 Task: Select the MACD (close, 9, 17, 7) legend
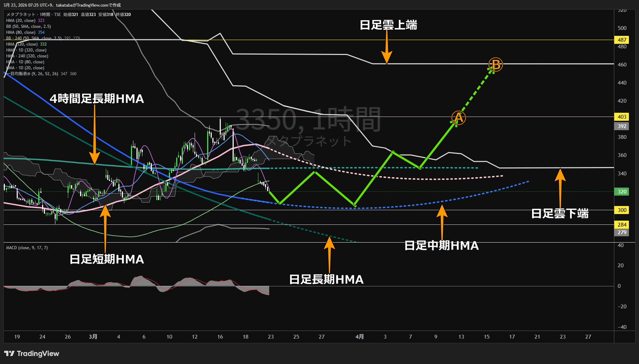27,248
